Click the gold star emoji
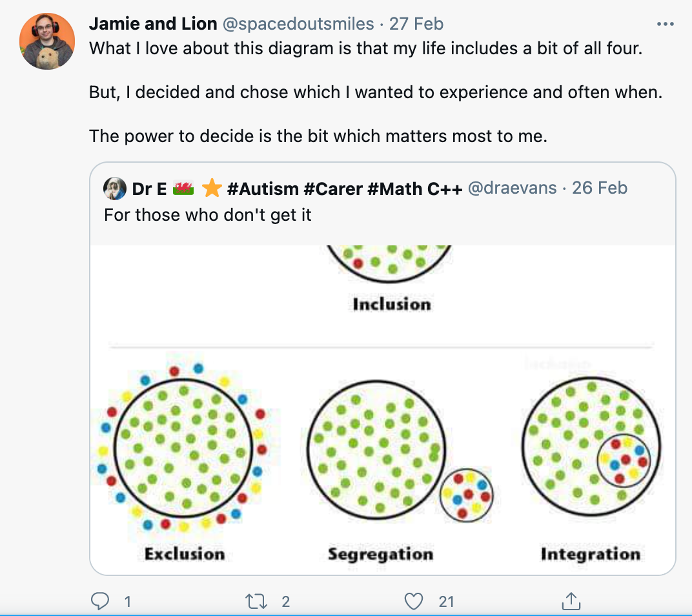The image size is (692, 616). pos(212,189)
